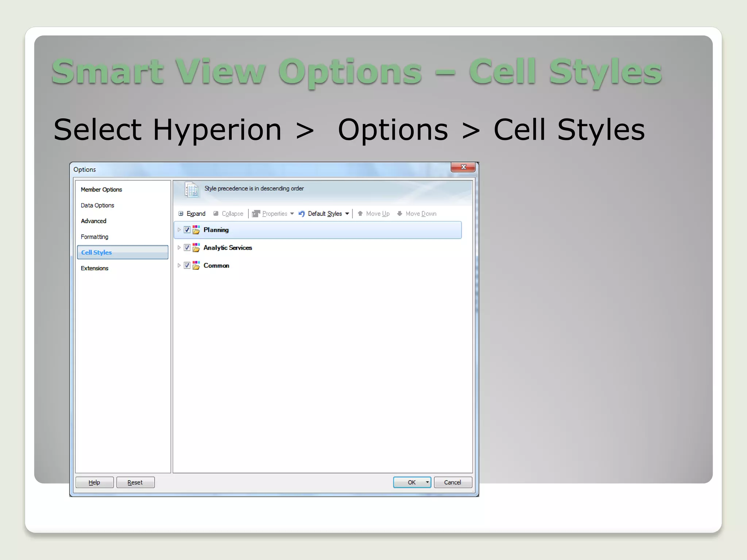This screenshot has height=560, width=747.
Task: Click the Move Down label
Action: [421, 214]
